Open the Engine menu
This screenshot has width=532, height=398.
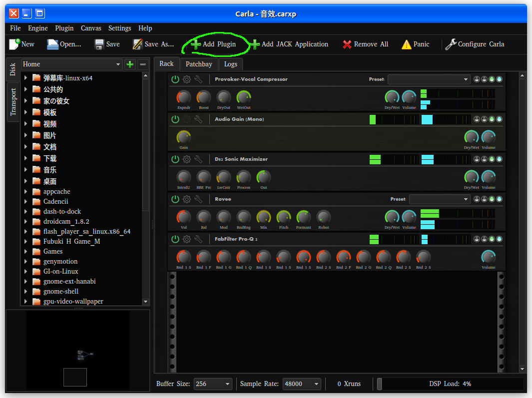tap(37, 28)
